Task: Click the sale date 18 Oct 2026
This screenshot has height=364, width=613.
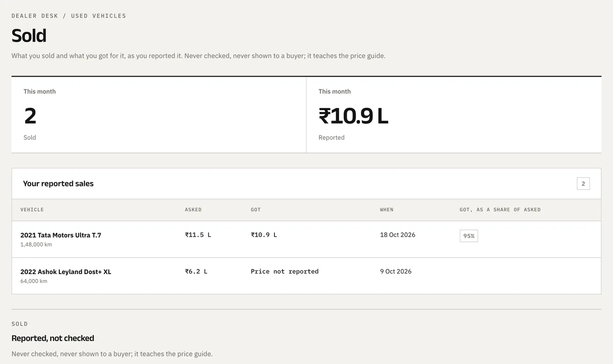Action: (x=398, y=235)
